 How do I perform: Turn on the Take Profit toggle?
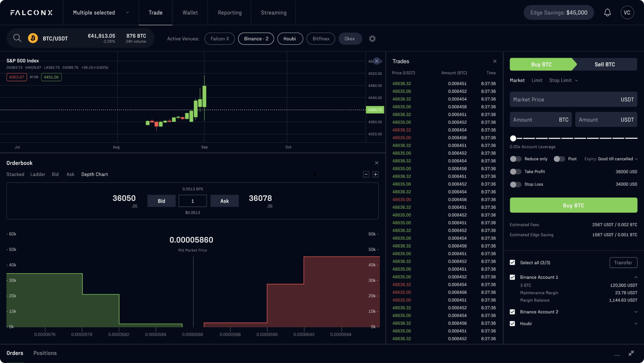pos(515,172)
